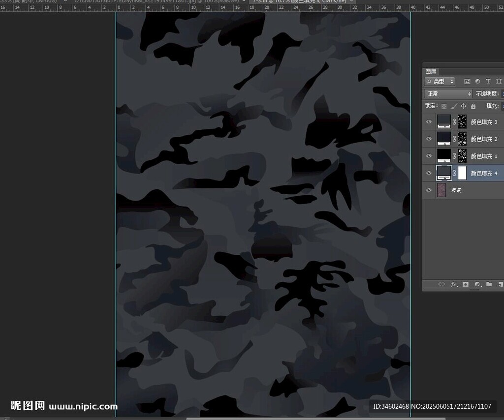
Task: Open the 类型 layer filter dropdown
Action: [440, 82]
